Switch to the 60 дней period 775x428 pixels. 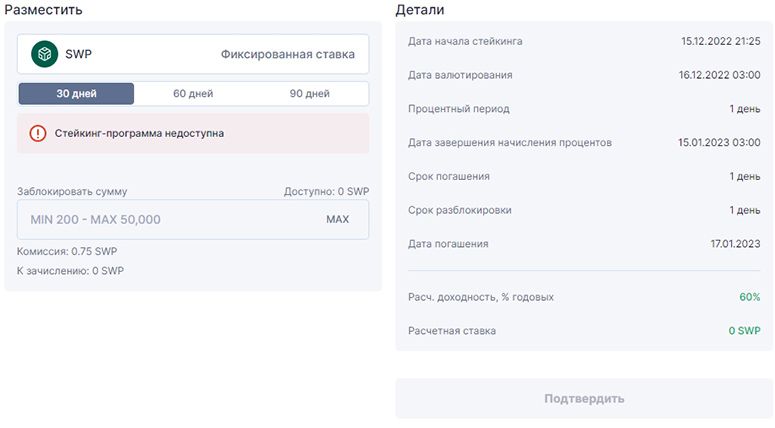pos(193,93)
